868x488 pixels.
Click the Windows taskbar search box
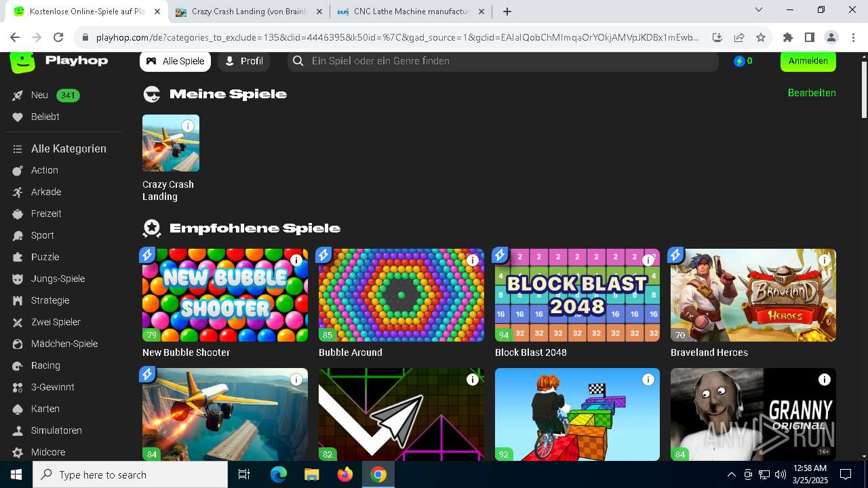coord(130,474)
